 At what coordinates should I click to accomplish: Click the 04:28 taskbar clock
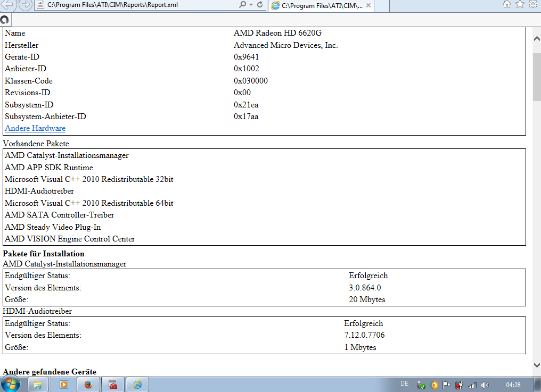point(513,385)
